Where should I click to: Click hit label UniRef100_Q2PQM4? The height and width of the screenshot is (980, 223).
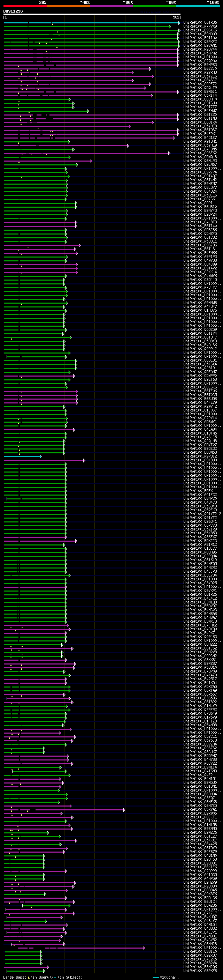200,556
